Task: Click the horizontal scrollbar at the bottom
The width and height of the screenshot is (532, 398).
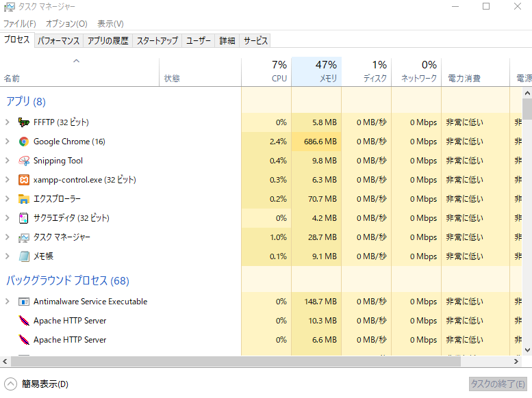Action: coord(260,362)
